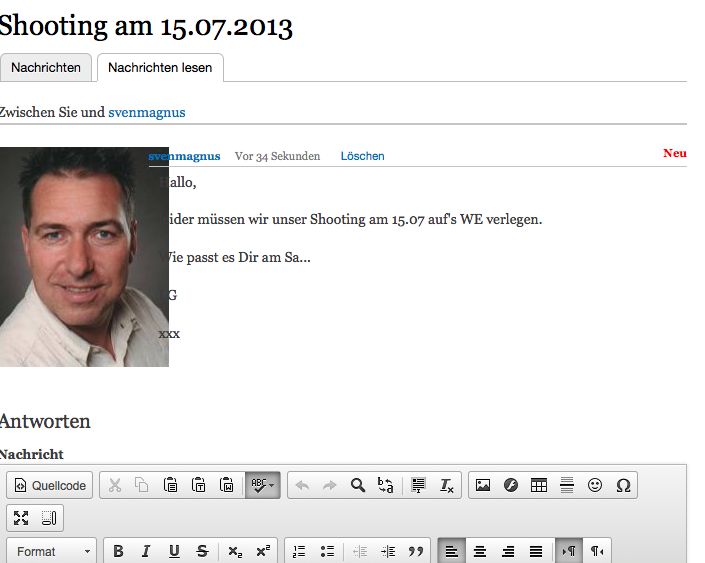The image size is (705, 563).
Task: Open the smiley emoticon picker
Action: 595,486
